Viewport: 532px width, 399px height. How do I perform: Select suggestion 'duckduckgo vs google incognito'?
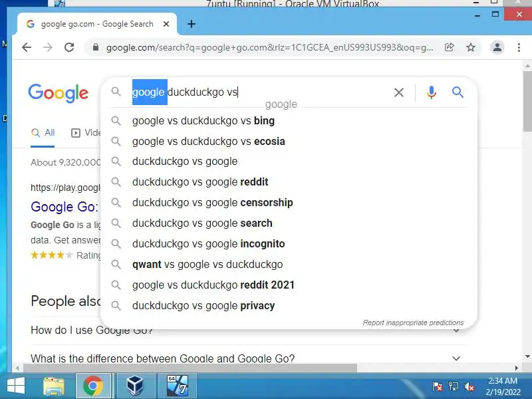point(289,243)
